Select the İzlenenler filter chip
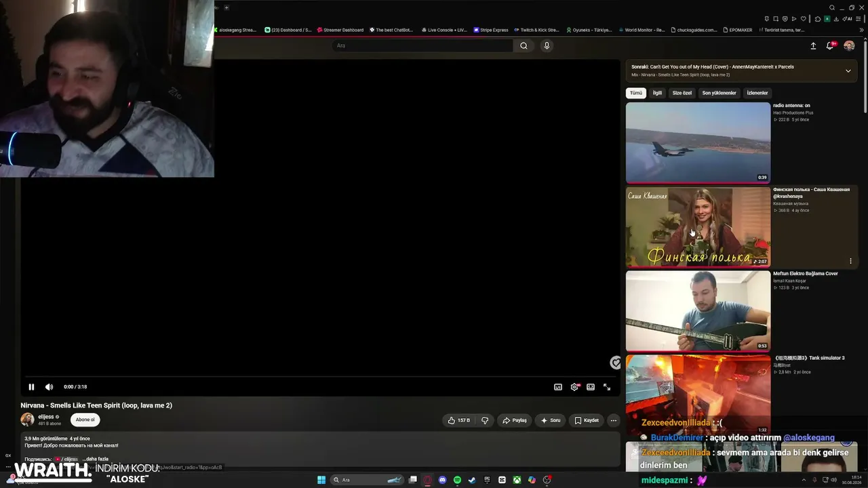This screenshot has width=868, height=488. point(757,93)
